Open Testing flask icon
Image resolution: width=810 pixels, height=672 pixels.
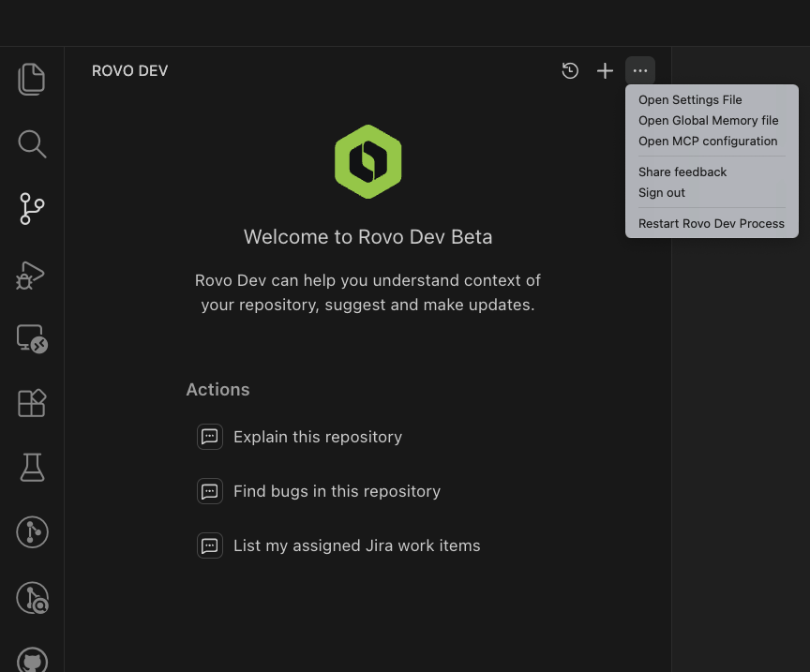tap(32, 468)
